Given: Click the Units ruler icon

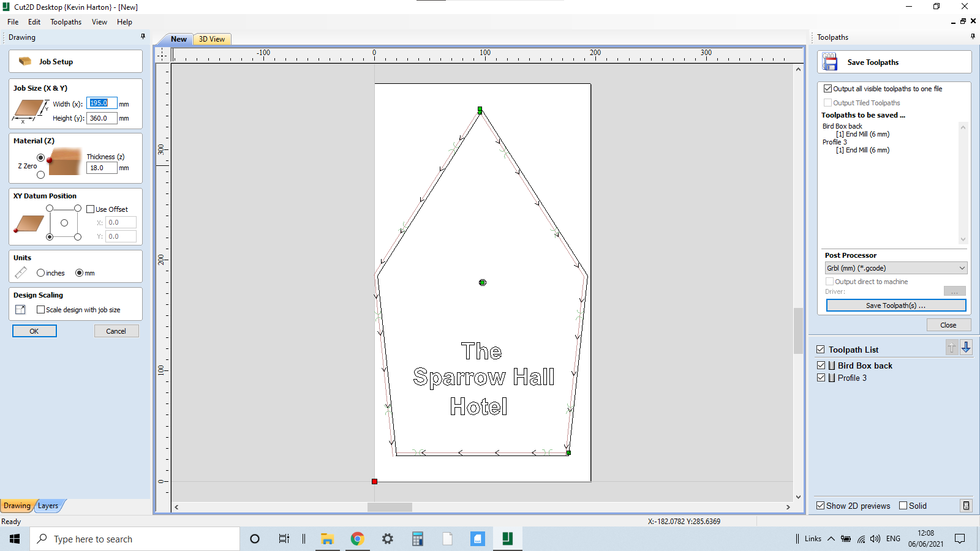Looking at the screenshot, I should coord(20,272).
